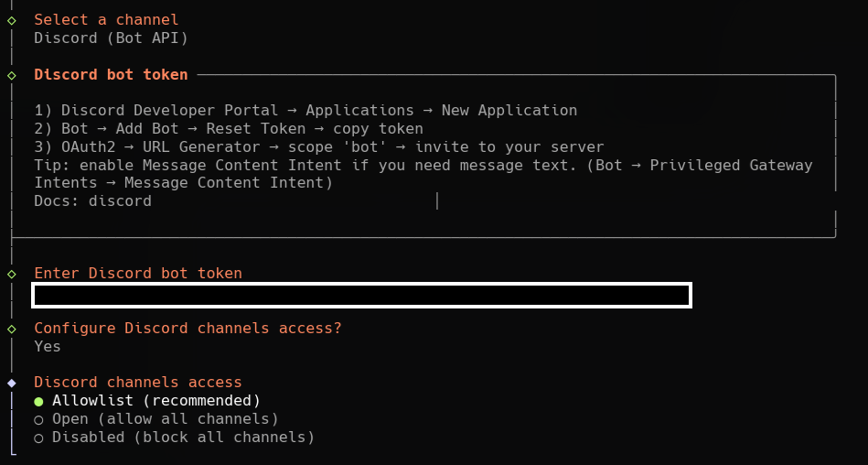The image size is (868, 465).
Task: Click the 'Select a channel' heading
Action: tap(106, 20)
